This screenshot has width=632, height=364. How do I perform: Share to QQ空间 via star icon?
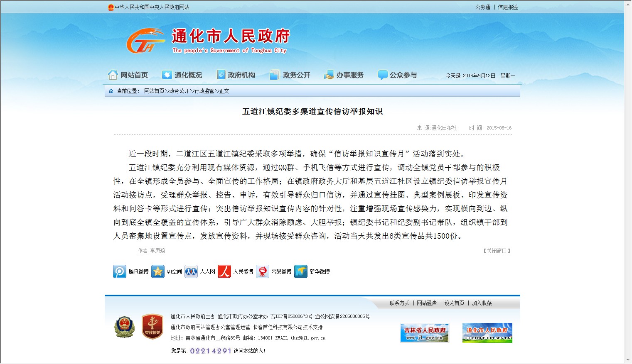158,271
